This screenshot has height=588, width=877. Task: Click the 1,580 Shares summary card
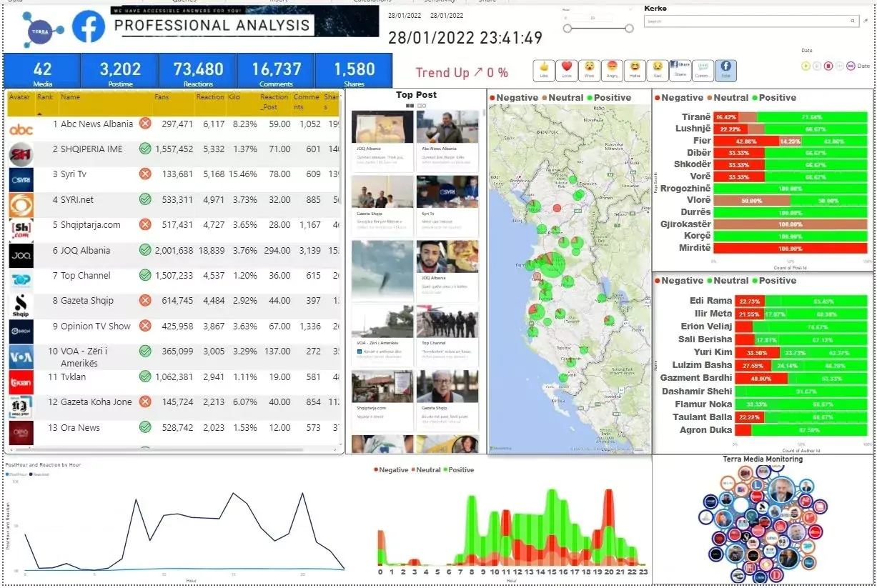click(354, 71)
